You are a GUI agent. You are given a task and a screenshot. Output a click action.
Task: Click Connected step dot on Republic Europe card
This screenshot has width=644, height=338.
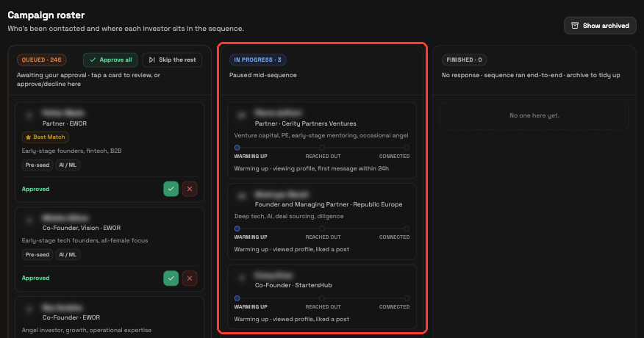407,229
